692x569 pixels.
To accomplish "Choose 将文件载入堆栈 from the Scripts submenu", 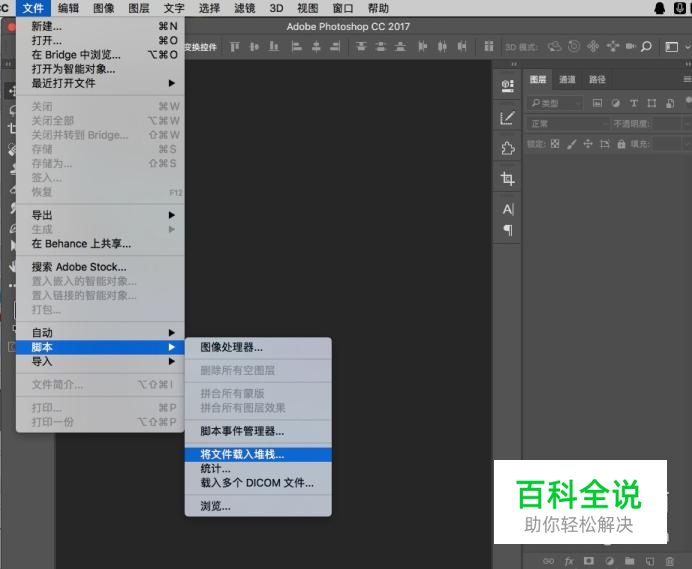I will 258,454.
